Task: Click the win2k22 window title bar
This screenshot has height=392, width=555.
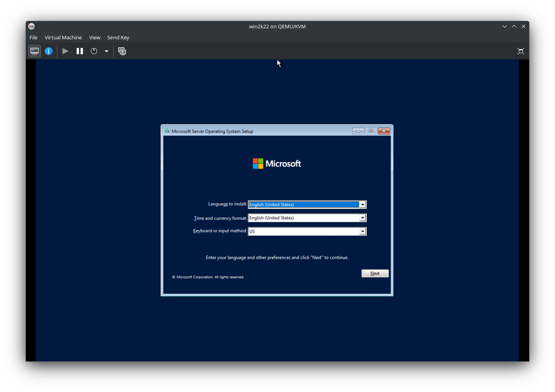Action: (277, 26)
